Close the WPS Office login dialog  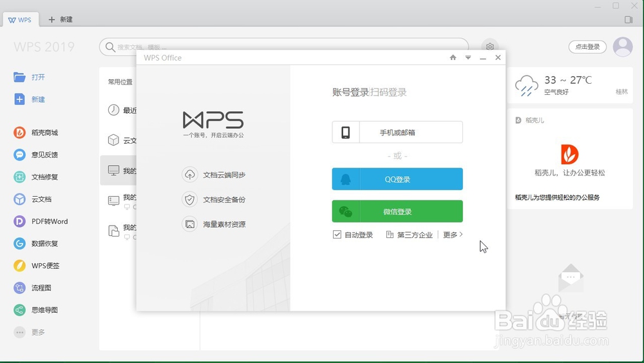click(x=498, y=57)
